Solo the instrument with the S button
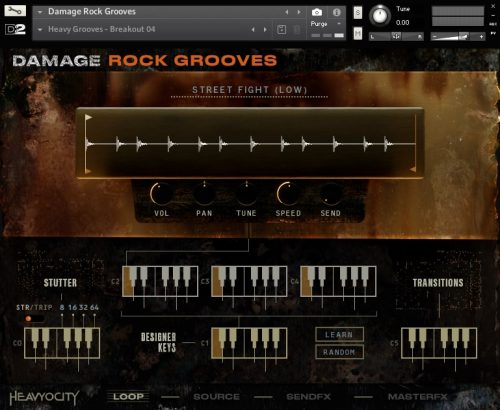Image resolution: width=500 pixels, height=410 pixels. point(358,13)
